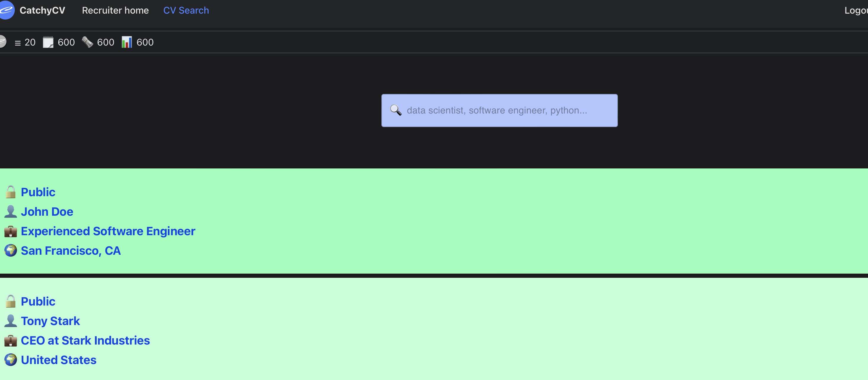This screenshot has height=380, width=868.
Task: Click the Logout link in the header
Action: [856, 10]
